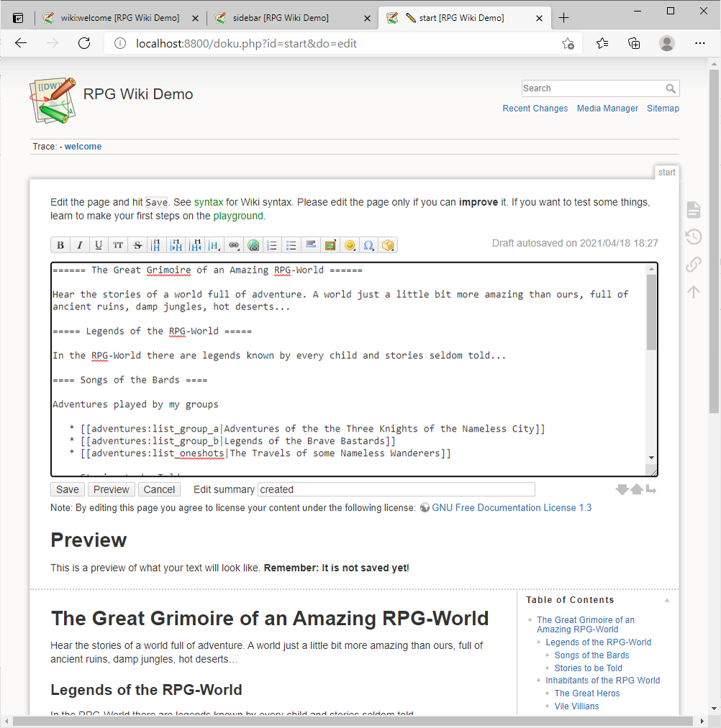Switch to wiki:welcome browser tab
721x728 pixels.
click(x=119, y=18)
